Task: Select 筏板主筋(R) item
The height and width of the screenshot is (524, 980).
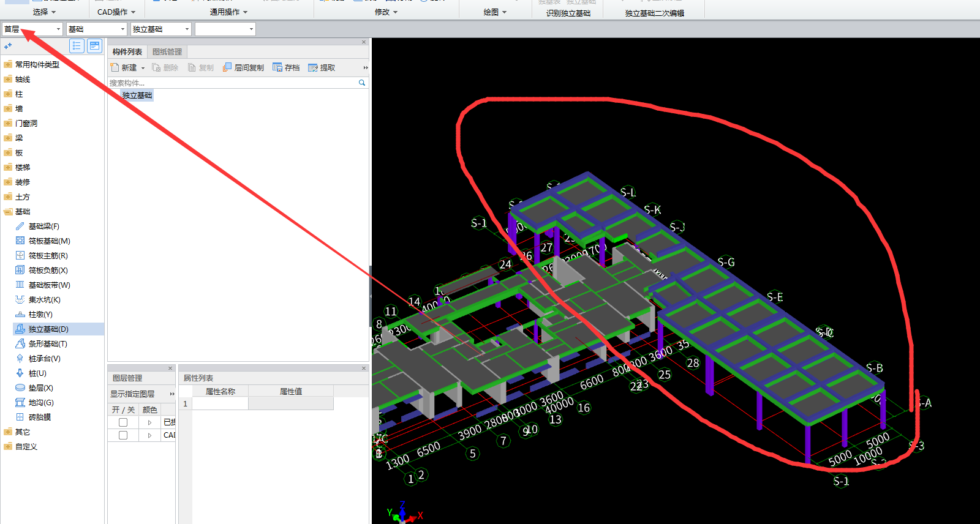Action: tap(48, 256)
